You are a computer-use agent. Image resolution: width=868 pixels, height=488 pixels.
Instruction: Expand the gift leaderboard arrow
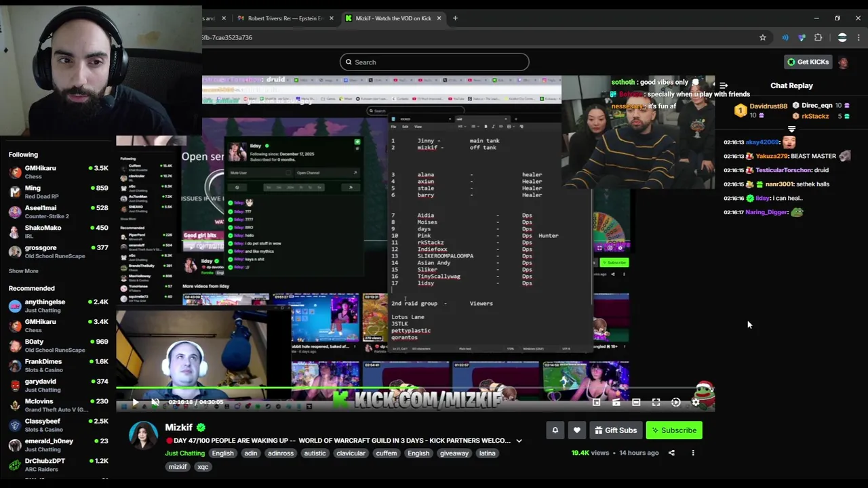coord(791,129)
